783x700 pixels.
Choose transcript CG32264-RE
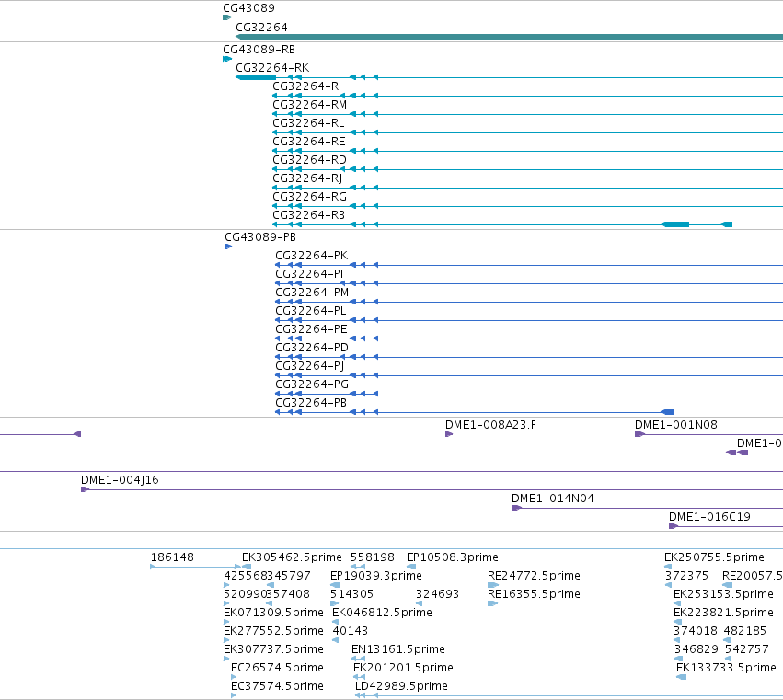[x=309, y=142]
